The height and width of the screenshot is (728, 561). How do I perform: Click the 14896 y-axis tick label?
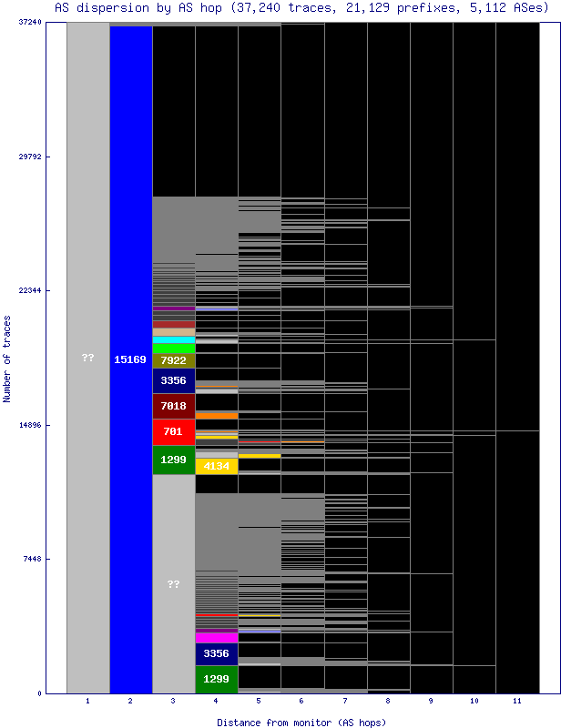(x=29, y=425)
